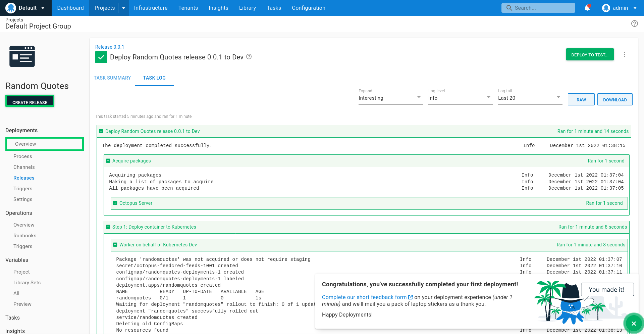Click the '5 minutes ago' timestamp
The height and width of the screenshot is (334, 644).
click(140, 116)
